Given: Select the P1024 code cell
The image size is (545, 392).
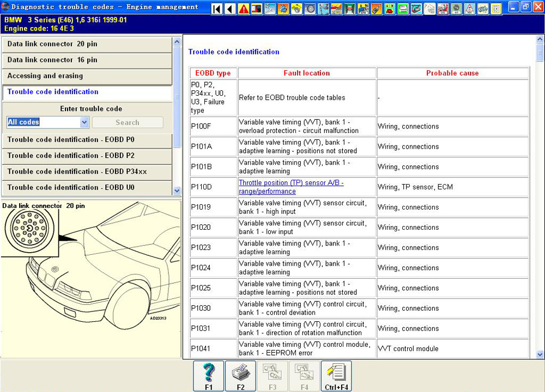Looking at the screenshot, I should click(214, 267).
